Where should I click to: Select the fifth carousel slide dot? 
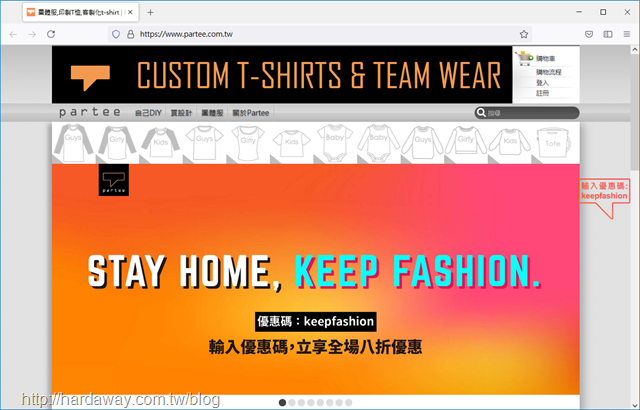click(x=320, y=403)
